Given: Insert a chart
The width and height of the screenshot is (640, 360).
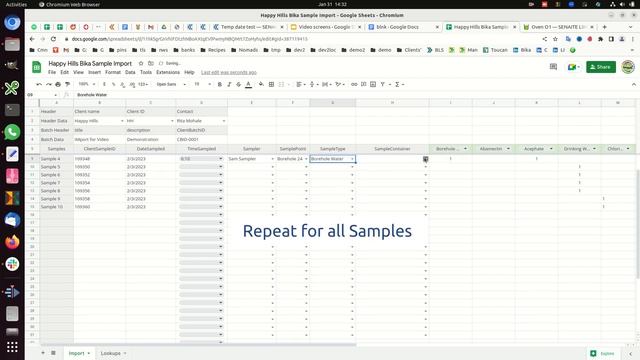Looking at the screenshot, I should (373, 84).
